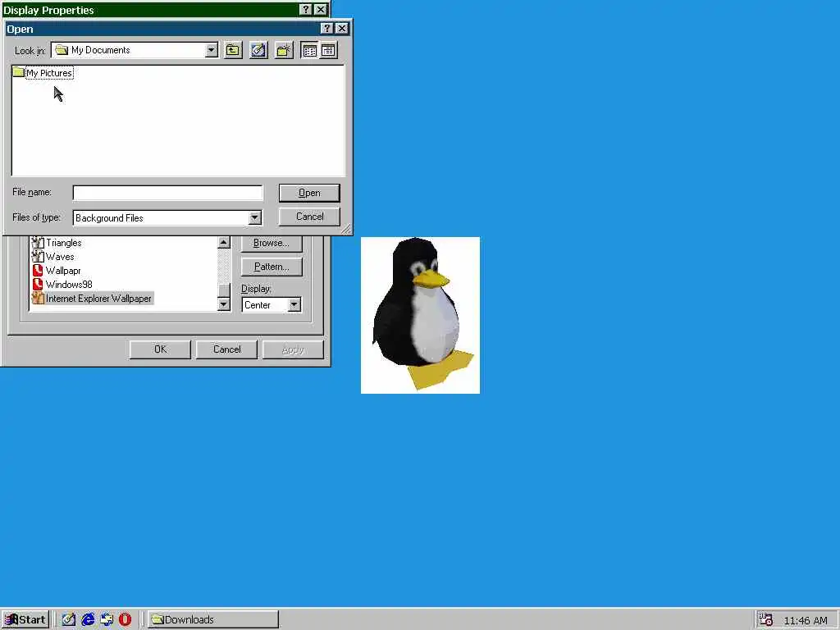This screenshot has width=840, height=630.
Task: Click wallpaper list scroll down arrow
Action: coord(224,304)
